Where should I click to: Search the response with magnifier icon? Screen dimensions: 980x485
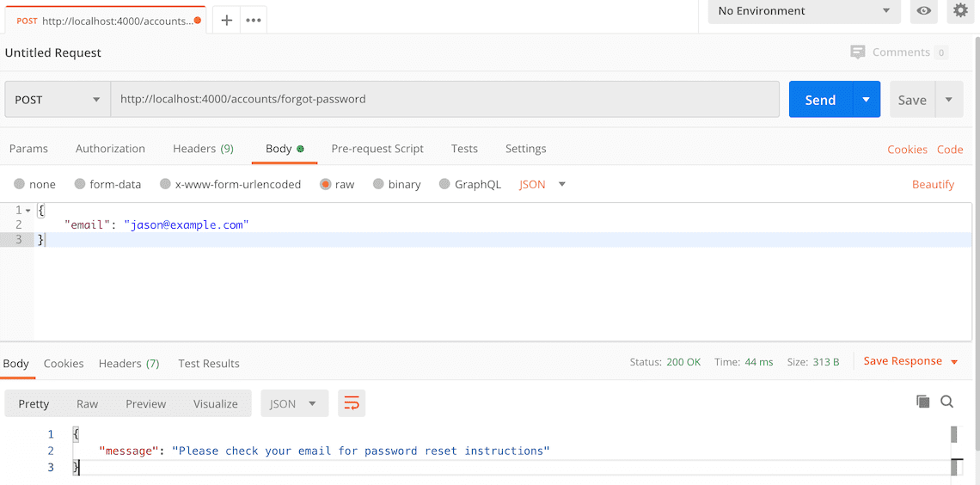(x=946, y=402)
